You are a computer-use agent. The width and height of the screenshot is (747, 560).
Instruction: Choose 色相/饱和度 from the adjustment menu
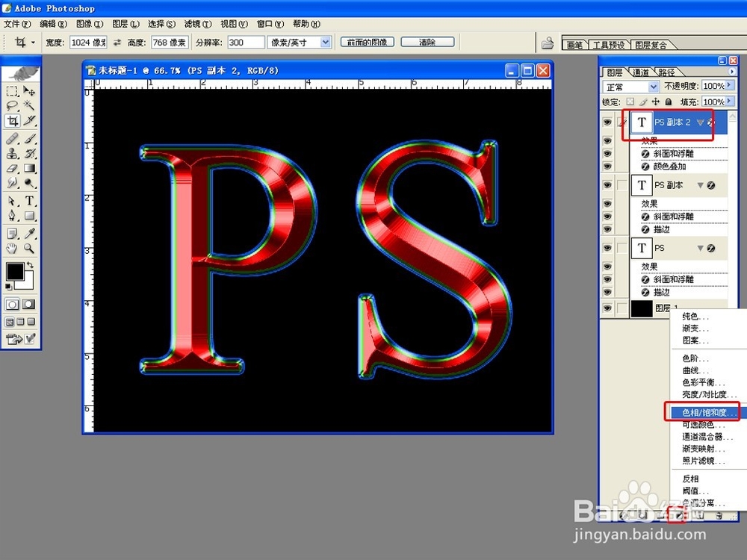pyautogui.click(x=702, y=411)
